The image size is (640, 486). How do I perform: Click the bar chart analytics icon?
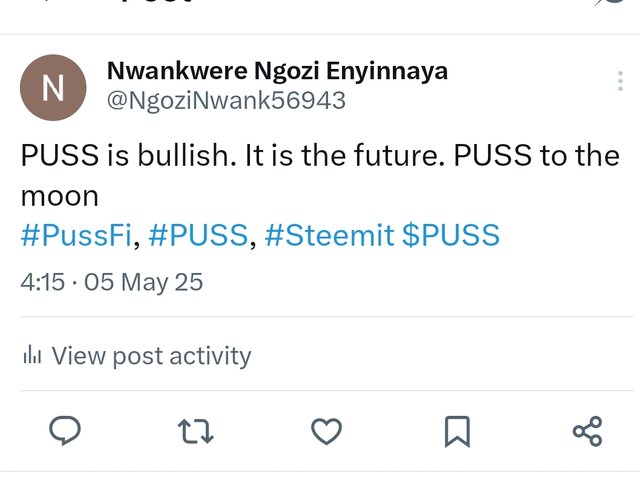32,355
